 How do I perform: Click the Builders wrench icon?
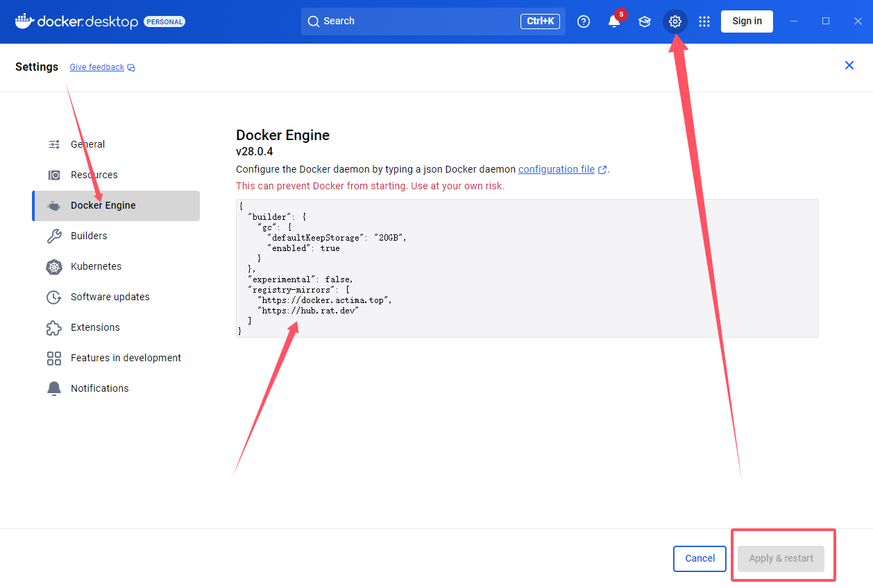[54, 236]
